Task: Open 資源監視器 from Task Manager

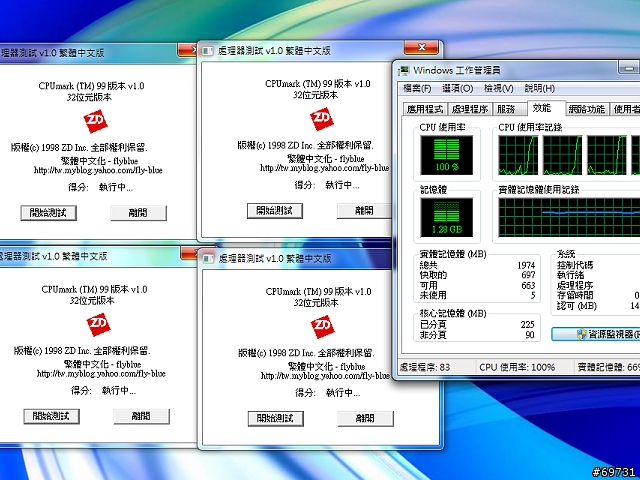Action: [x=596, y=334]
